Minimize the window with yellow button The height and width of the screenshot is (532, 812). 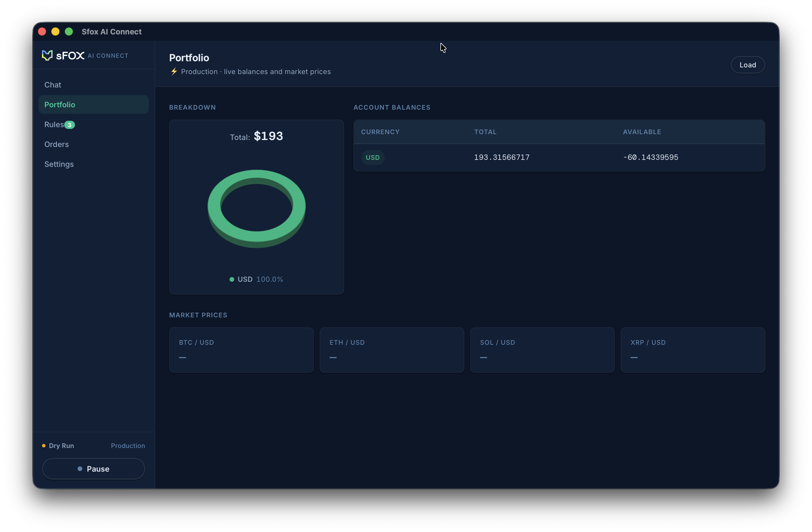55,32
